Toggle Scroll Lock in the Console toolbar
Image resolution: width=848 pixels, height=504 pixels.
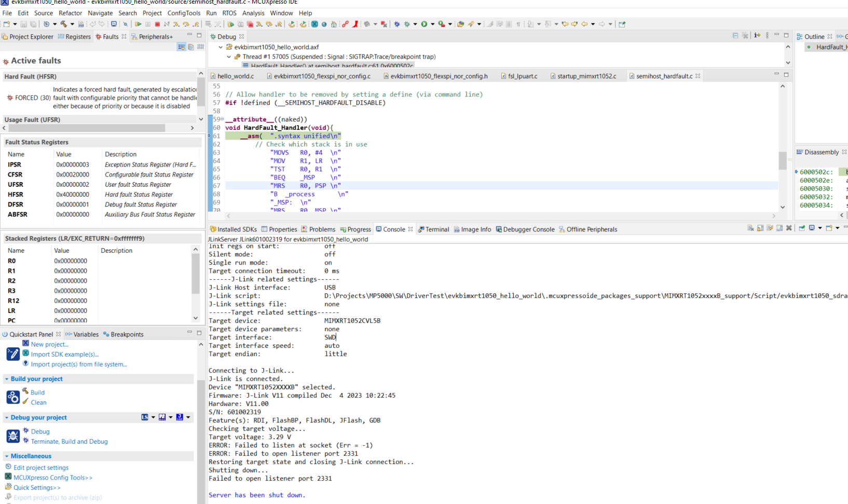[x=760, y=228]
